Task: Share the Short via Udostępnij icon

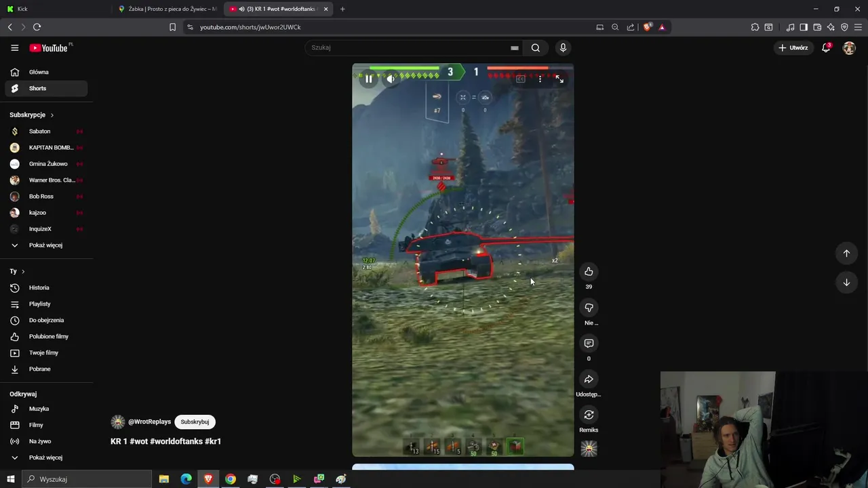Action: coord(589,380)
